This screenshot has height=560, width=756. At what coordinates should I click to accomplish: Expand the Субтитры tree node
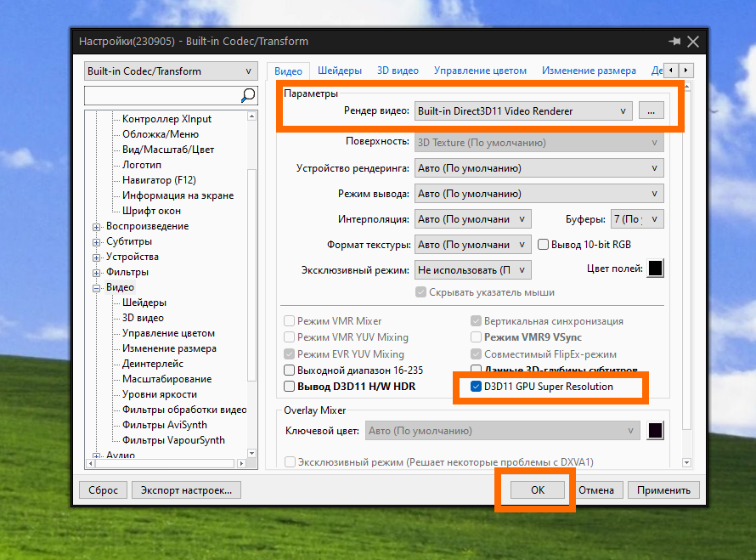(x=97, y=242)
